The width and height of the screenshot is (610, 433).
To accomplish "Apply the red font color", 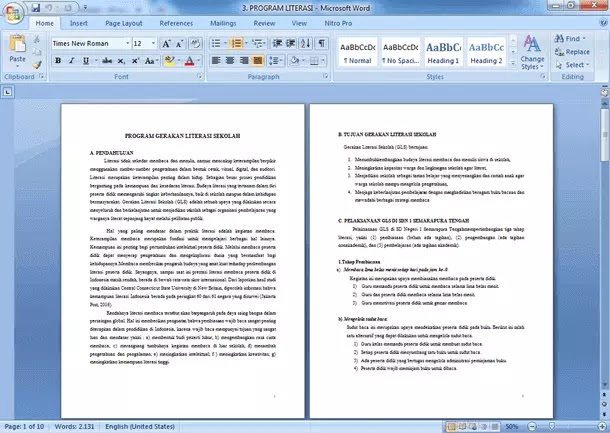I will (x=189, y=61).
